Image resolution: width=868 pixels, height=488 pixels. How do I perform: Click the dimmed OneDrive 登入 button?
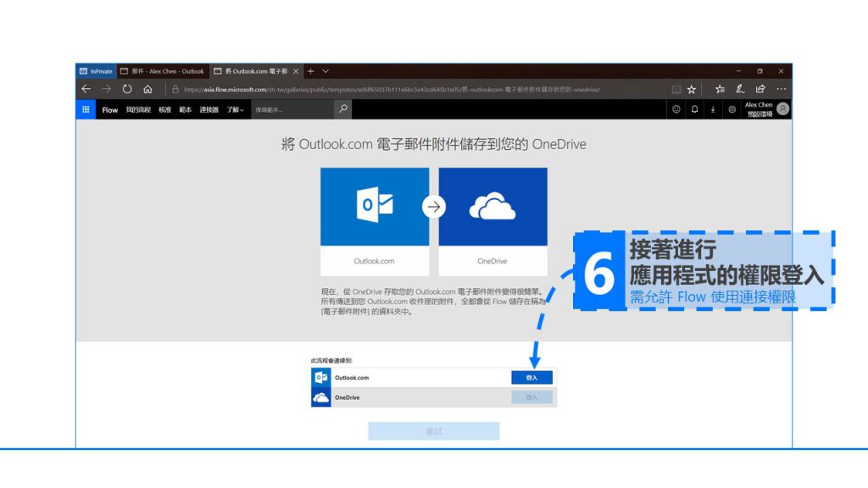point(531,397)
